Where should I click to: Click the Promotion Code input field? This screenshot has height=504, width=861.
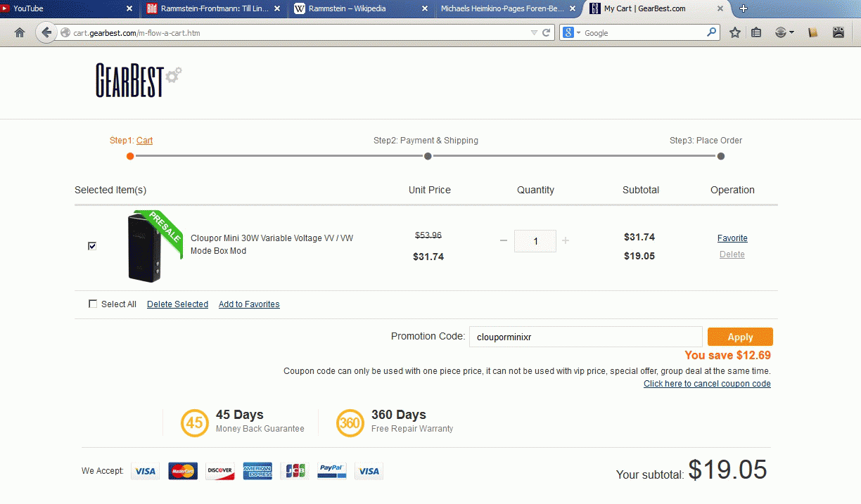click(585, 337)
